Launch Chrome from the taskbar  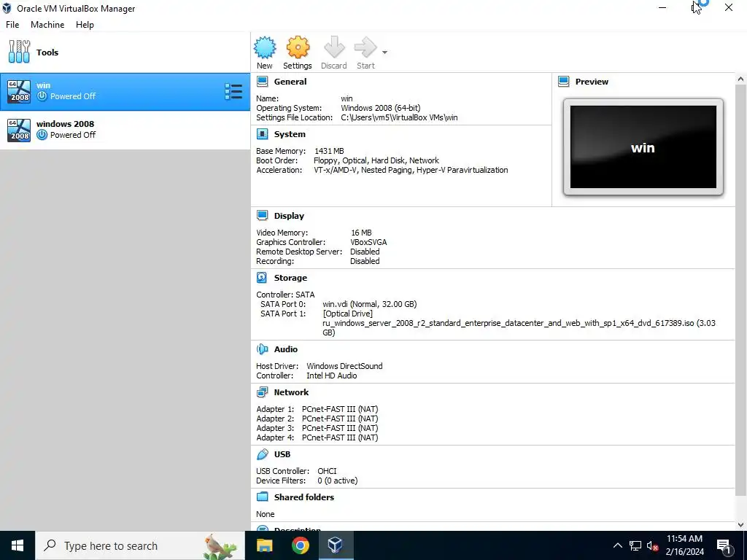tap(300, 545)
